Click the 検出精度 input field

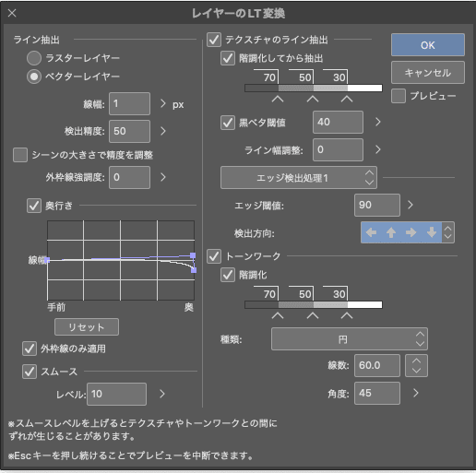click(129, 131)
